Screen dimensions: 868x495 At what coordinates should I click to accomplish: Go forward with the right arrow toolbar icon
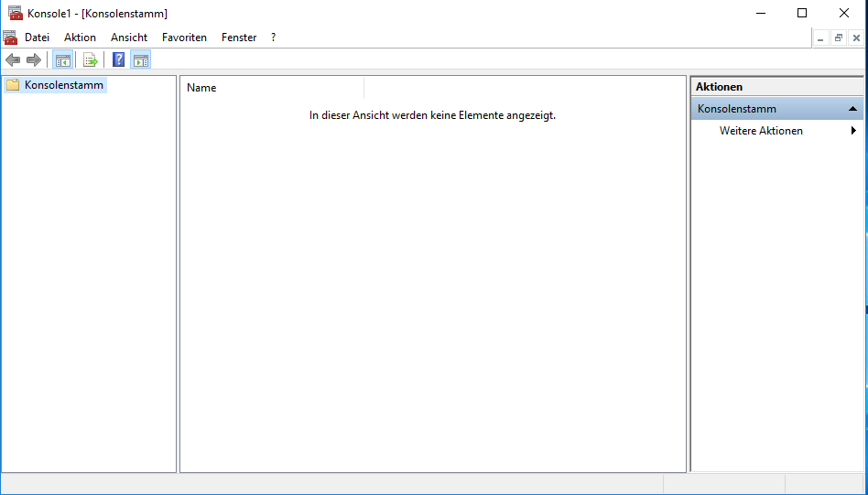[34, 59]
